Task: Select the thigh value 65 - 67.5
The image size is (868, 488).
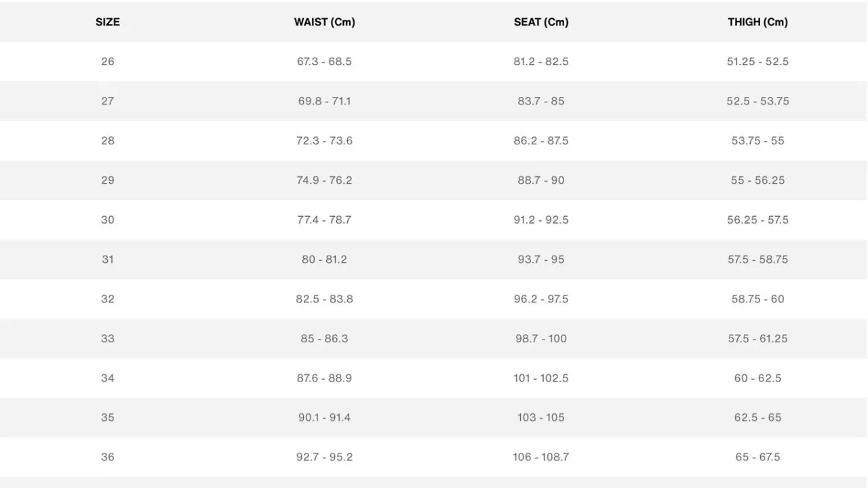Action: coord(757,457)
